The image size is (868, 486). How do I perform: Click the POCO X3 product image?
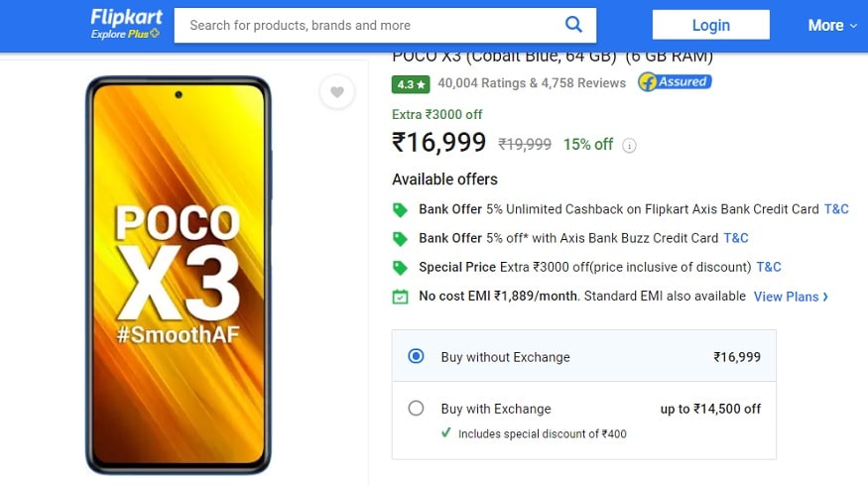(x=179, y=273)
